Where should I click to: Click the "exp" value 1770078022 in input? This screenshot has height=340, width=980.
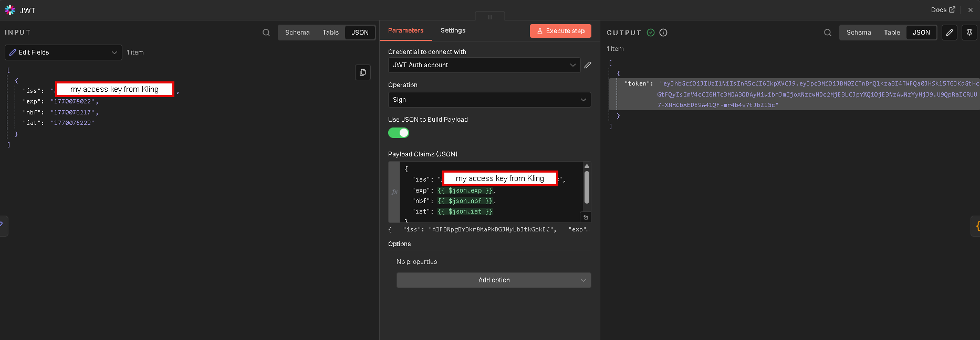[x=72, y=101]
